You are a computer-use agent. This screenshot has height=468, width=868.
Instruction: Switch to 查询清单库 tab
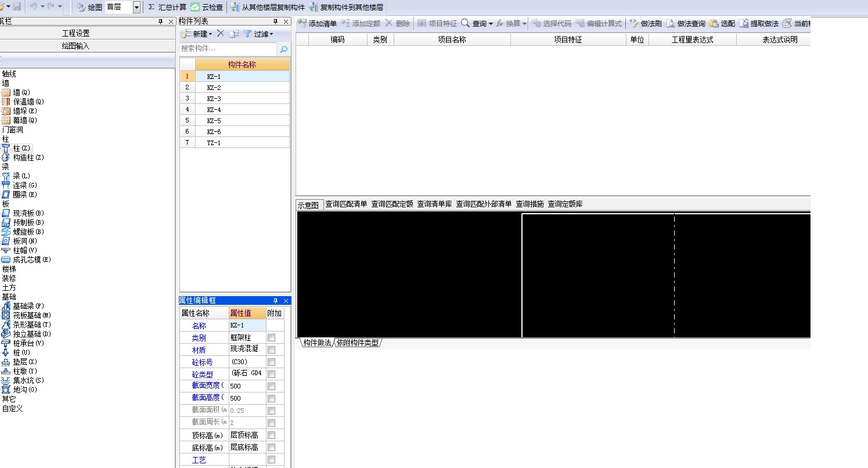(x=434, y=204)
